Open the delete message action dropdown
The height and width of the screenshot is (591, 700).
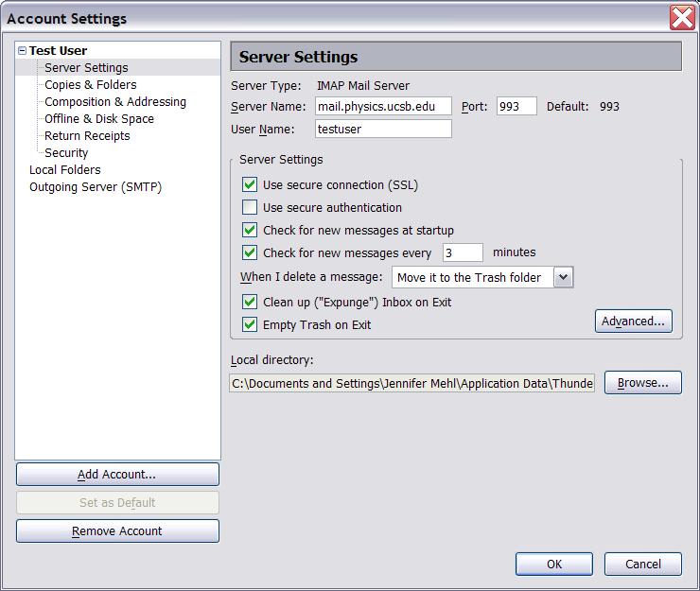point(563,277)
